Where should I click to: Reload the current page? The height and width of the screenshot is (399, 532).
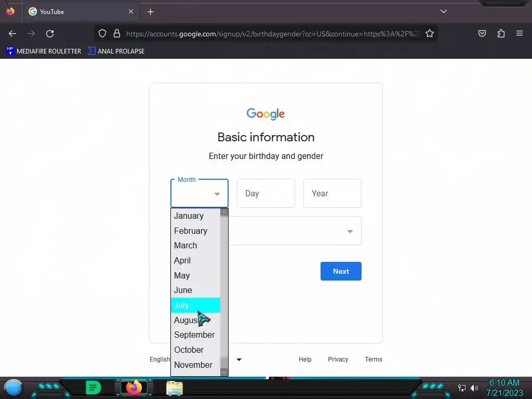(x=50, y=34)
